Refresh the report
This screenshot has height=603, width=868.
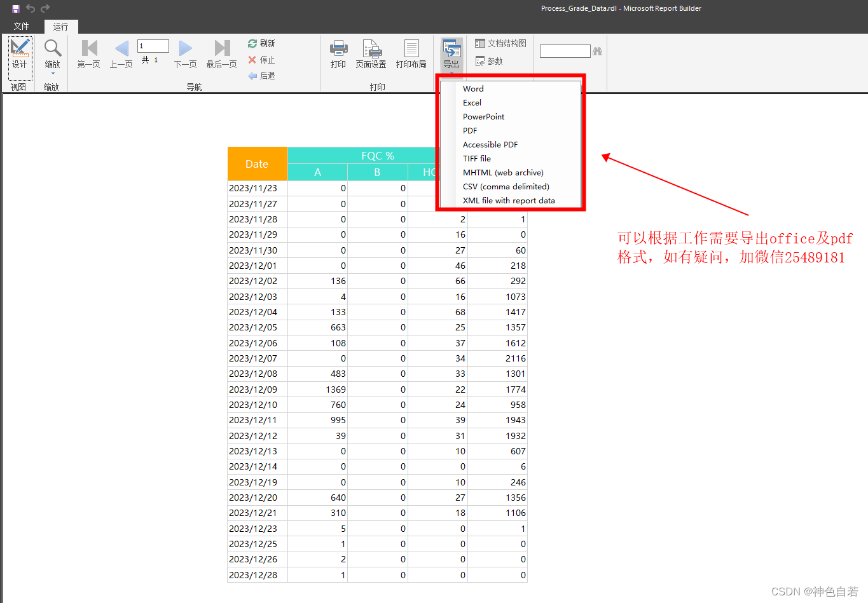(261, 43)
